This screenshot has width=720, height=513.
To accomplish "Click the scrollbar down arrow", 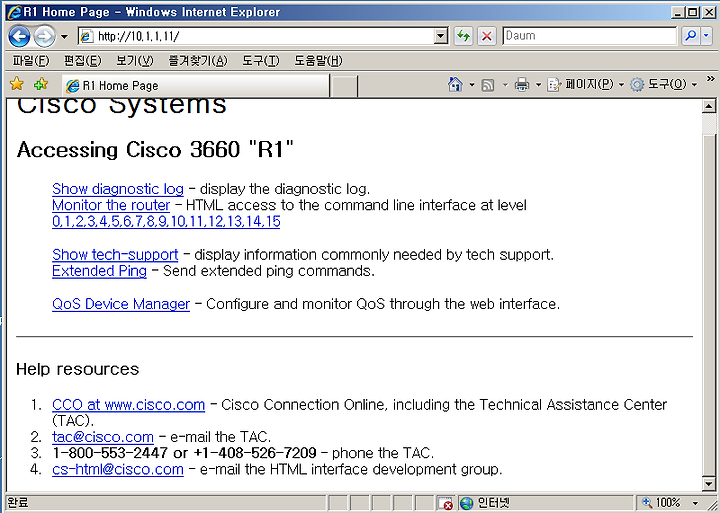I will pos(709,484).
